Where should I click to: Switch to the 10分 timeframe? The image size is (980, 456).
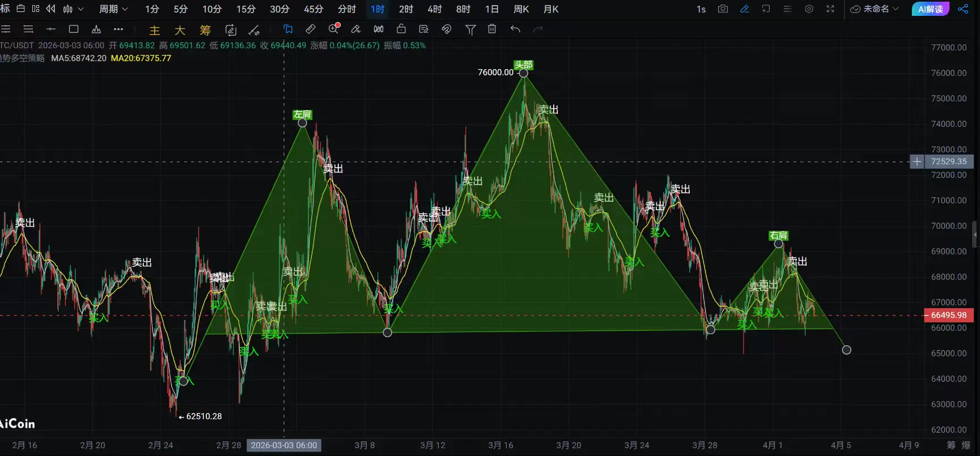(x=212, y=9)
